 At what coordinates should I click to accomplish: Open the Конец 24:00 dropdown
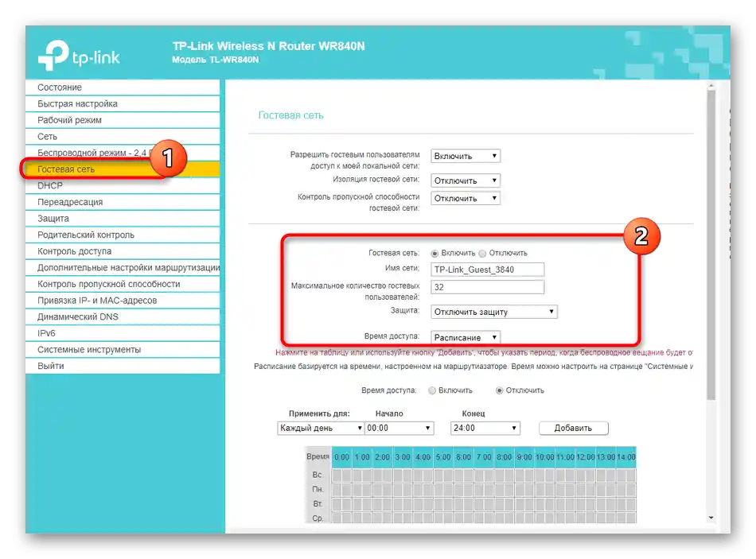[485, 428]
